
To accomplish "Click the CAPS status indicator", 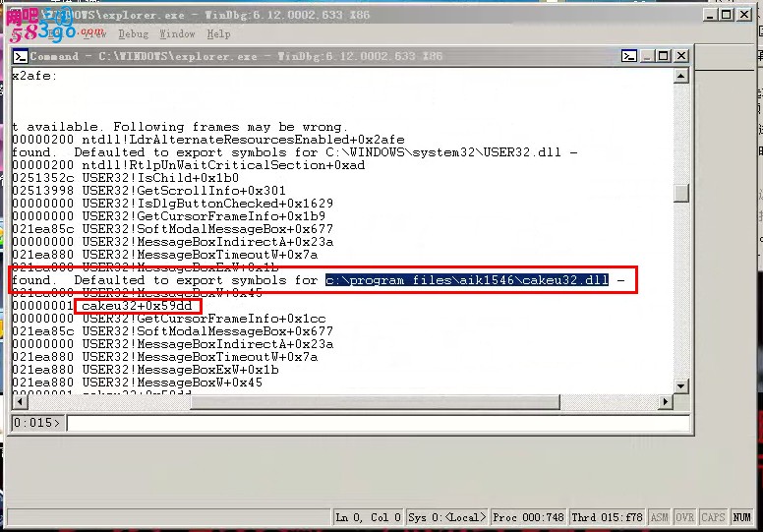I will pyautogui.click(x=713, y=517).
